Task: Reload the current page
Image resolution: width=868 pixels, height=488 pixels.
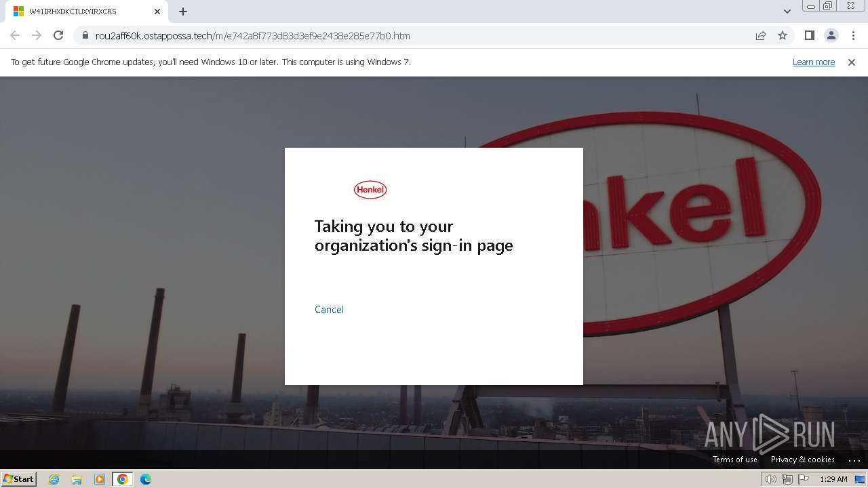Action: tap(58, 36)
